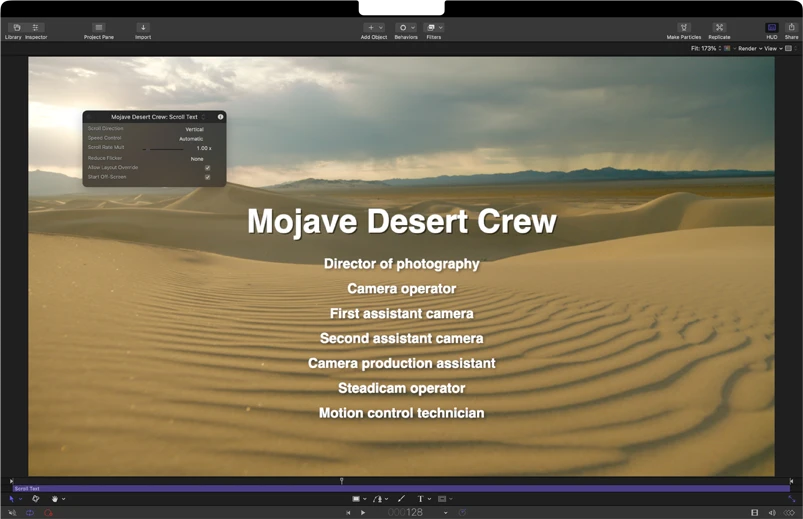Change Speed Control from Automatic
Screen dimensions: 803x519
coord(191,139)
